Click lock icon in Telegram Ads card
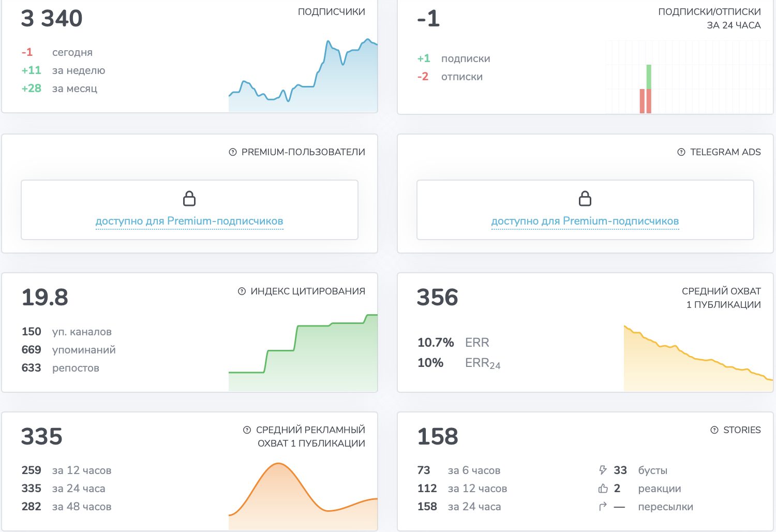This screenshot has height=532, width=776. 585,198
